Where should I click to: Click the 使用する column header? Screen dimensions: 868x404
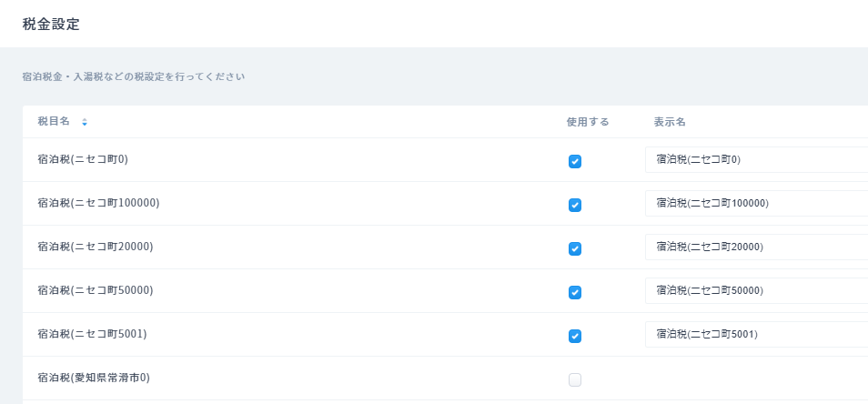pos(587,122)
